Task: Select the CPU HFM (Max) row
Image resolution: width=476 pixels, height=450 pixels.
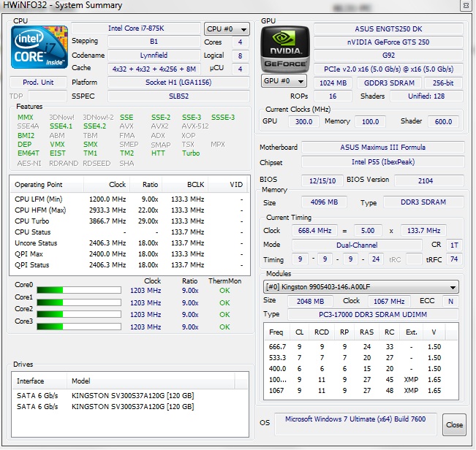Action: 129,210
